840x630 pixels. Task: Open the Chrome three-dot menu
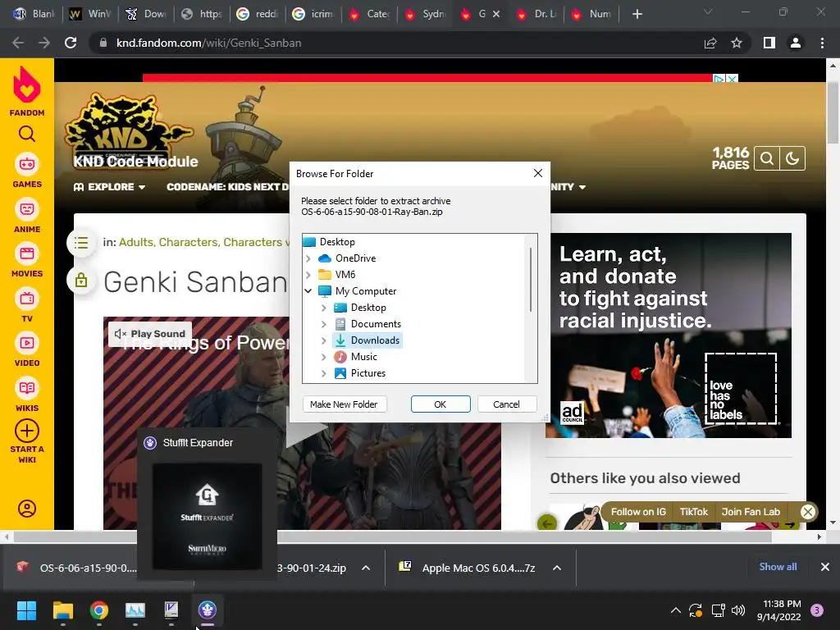(822, 43)
